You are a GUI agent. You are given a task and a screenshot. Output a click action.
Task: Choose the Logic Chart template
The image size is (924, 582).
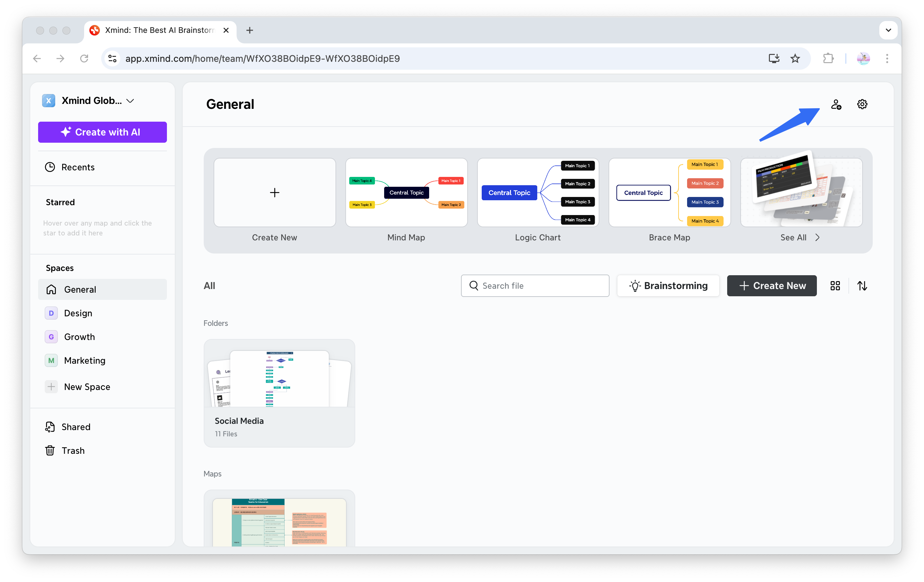pos(538,192)
